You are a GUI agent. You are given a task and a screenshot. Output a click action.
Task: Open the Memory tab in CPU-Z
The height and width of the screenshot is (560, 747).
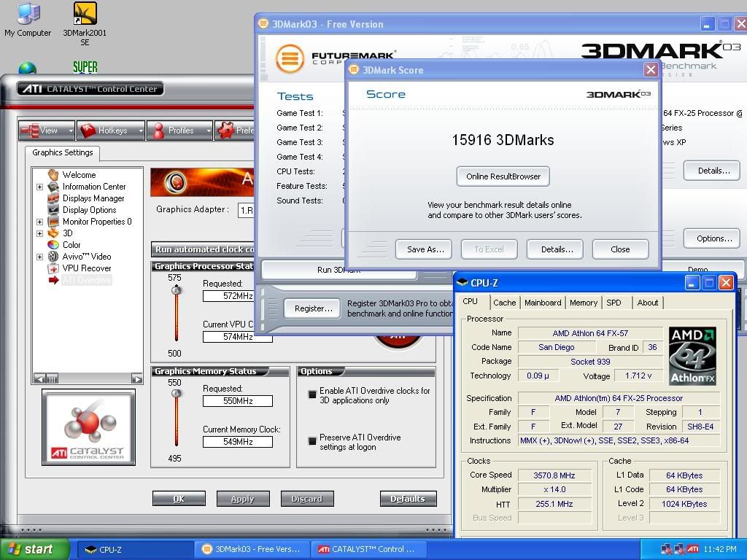pyautogui.click(x=584, y=303)
